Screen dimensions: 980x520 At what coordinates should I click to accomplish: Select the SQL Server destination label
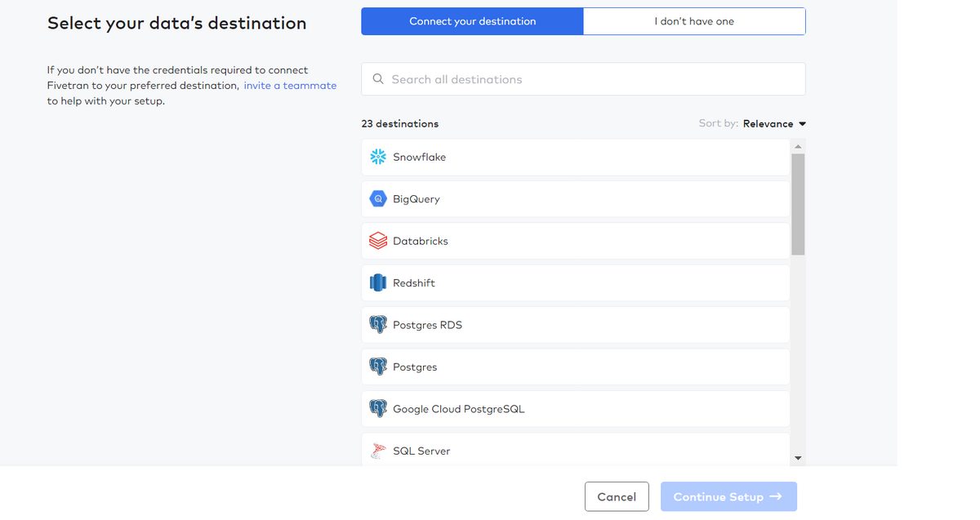tap(421, 451)
